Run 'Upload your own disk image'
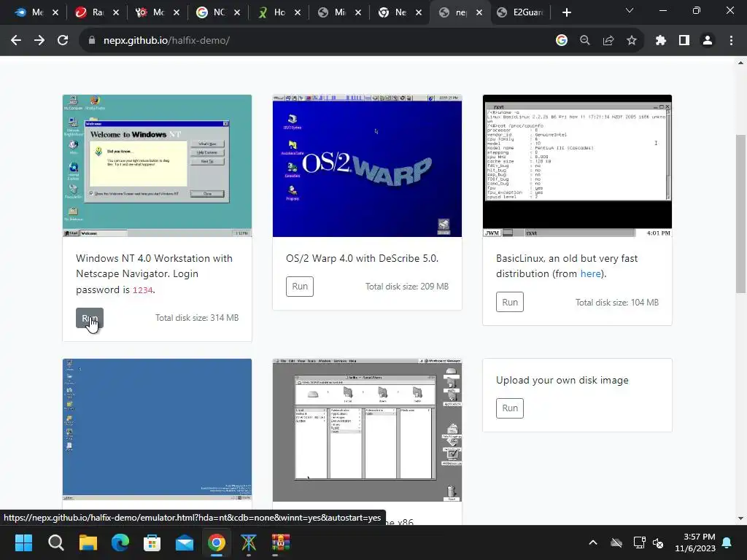Image resolution: width=747 pixels, height=560 pixels. pos(510,408)
